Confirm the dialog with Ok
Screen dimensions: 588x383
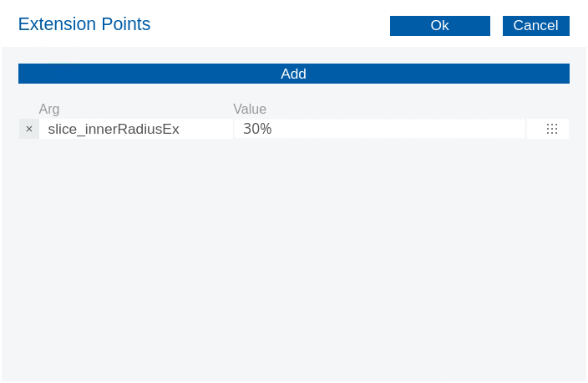tap(439, 26)
